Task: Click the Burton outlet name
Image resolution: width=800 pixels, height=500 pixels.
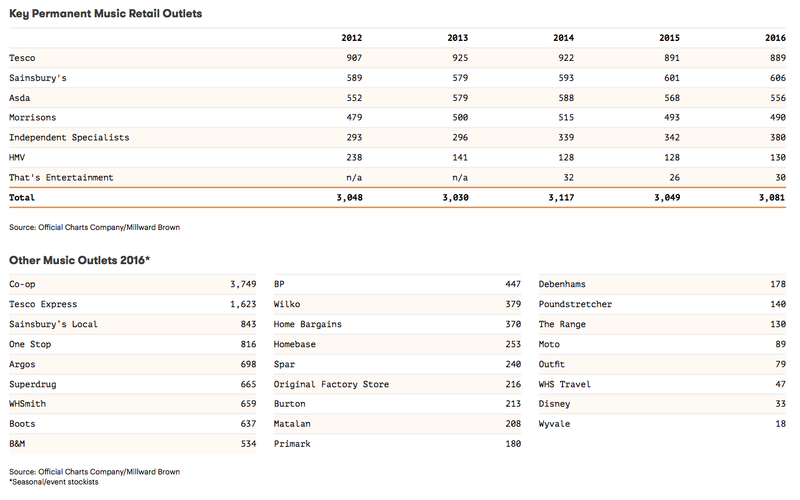Action: tap(290, 404)
